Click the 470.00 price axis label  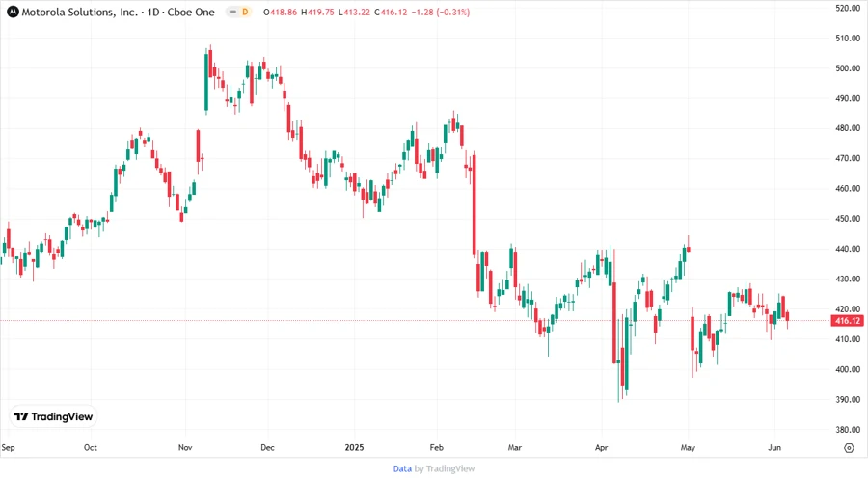coord(848,158)
